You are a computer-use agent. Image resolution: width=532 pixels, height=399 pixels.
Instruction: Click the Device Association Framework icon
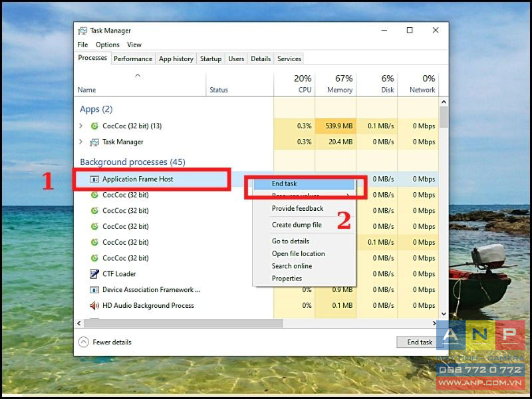94,290
